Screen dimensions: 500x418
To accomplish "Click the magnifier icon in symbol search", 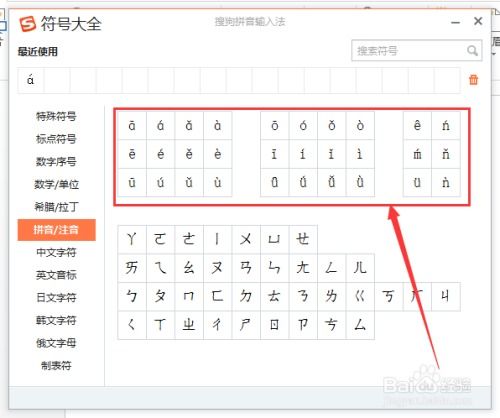I will (472, 51).
